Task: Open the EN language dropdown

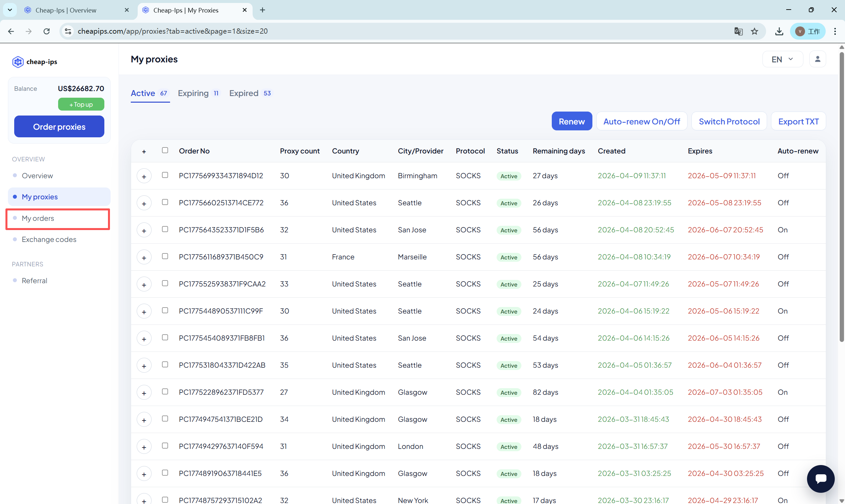Action: pos(782,59)
